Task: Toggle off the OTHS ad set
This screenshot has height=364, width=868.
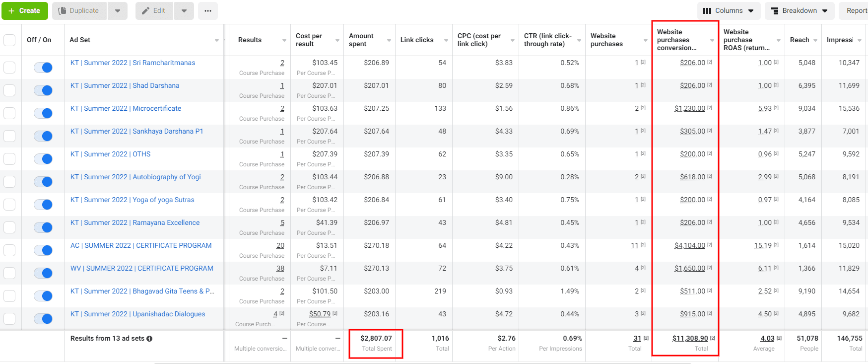Action: [x=43, y=158]
